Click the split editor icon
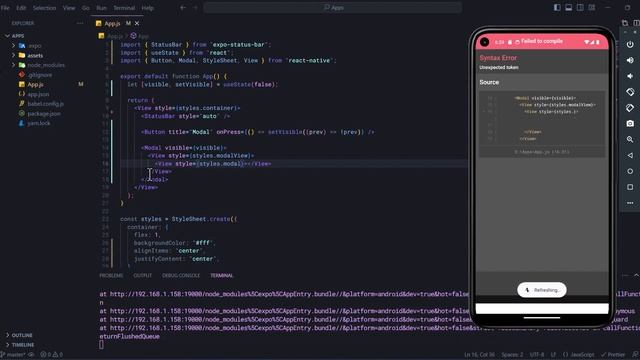Viewport: 640px width, 360px height. tap(636, 23)
